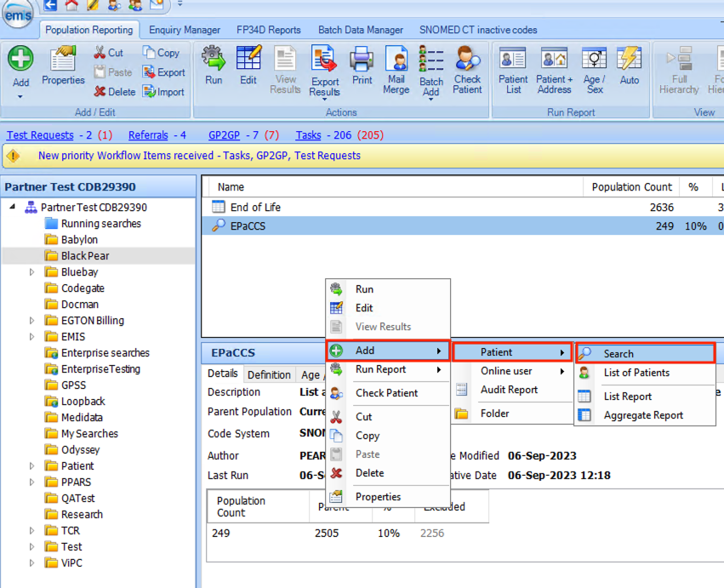Open Properties from the ribbon

(x=63, y=66)
